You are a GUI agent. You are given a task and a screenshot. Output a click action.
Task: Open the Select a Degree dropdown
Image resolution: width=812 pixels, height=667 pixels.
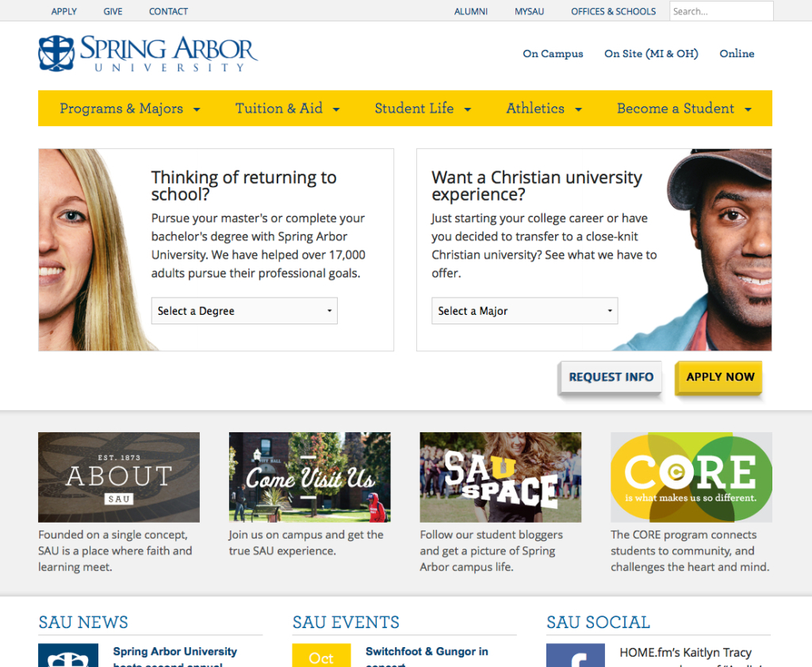pos(243,311)
